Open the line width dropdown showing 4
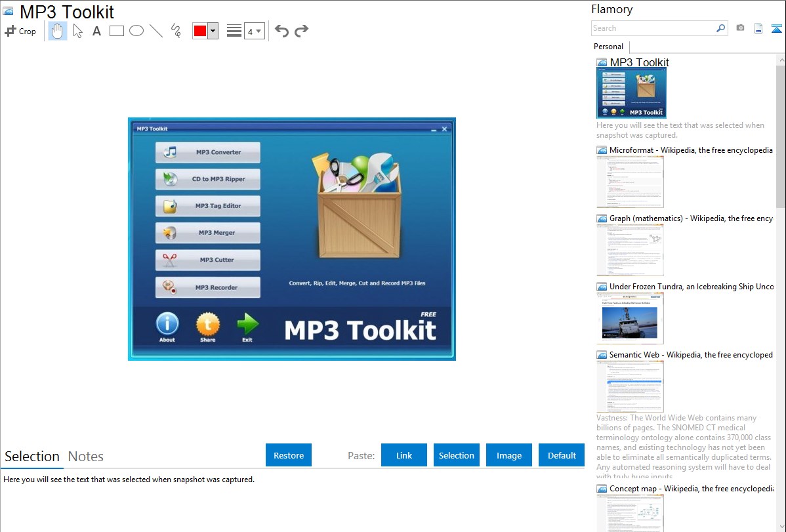Image resolution: width=786 pixels, height=532 pixels. point(254,31)
